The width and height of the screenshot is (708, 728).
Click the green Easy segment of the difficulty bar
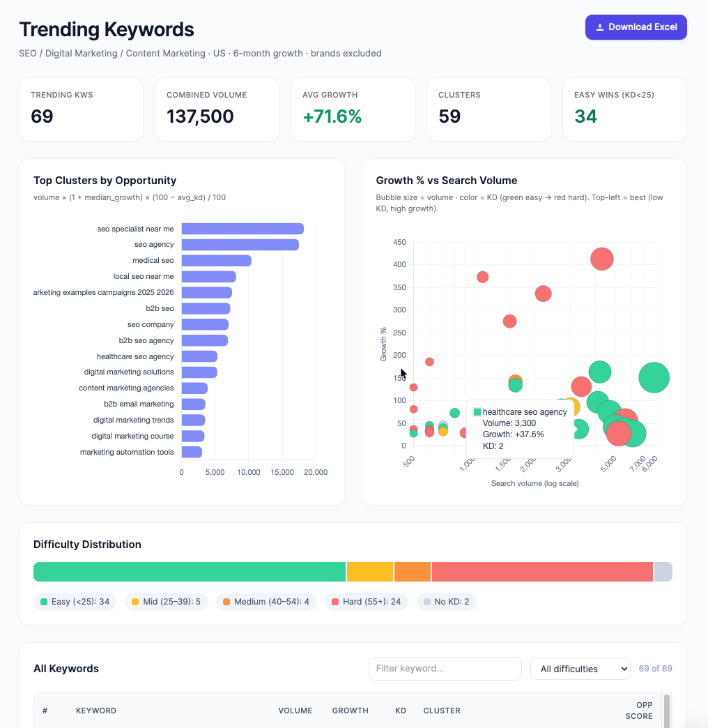(188, 571)
